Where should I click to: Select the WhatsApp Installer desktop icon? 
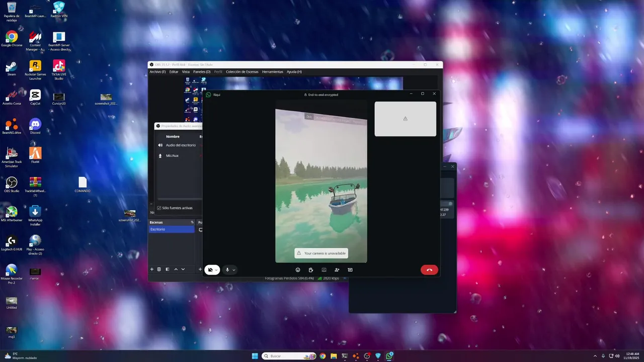[x=35, y=216]
